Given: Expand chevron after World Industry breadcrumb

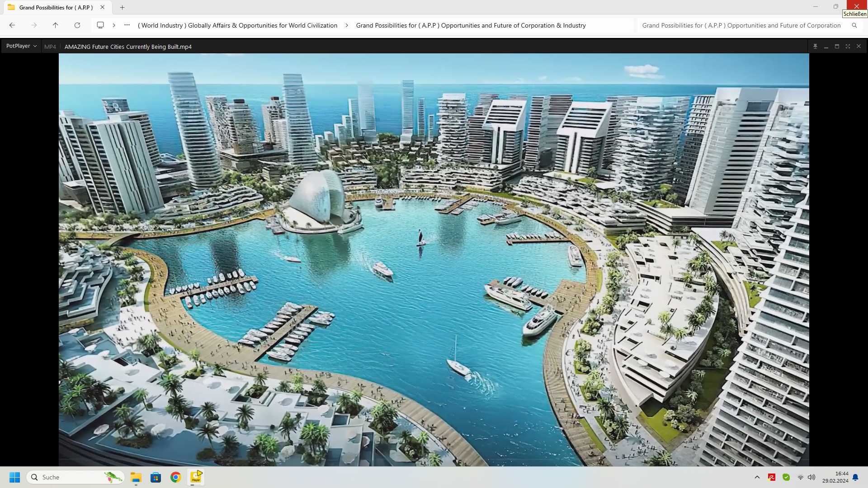Looking at the screenshot, I should pyautogui.click(x=347, y=25).
